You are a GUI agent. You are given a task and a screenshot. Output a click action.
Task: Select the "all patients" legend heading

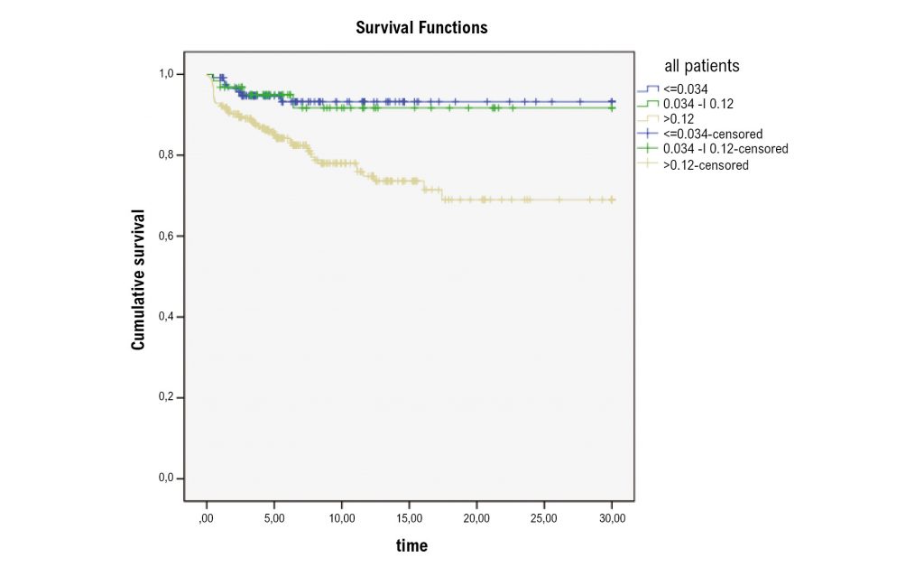pyautogui.click(x=701, y=66)
